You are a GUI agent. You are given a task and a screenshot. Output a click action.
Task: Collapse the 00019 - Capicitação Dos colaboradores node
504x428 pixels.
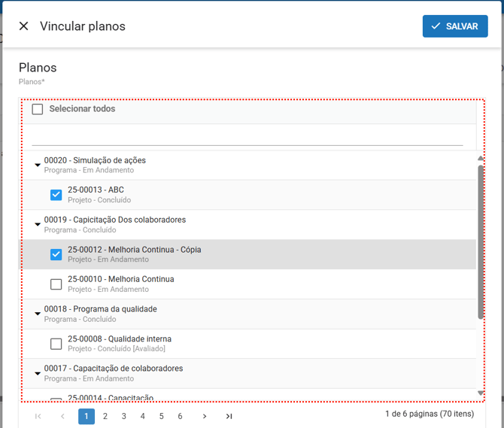click(38, 224)
